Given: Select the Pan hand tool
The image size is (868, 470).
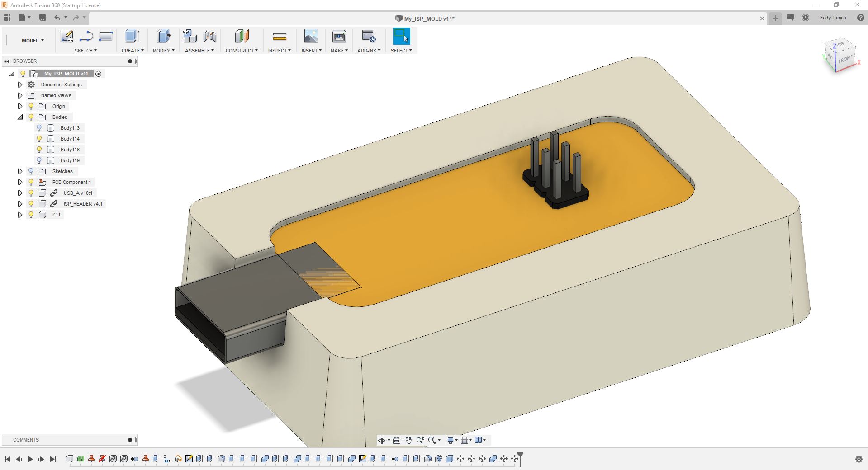Looking at the screenshot, I should click(x=408, y=440).
